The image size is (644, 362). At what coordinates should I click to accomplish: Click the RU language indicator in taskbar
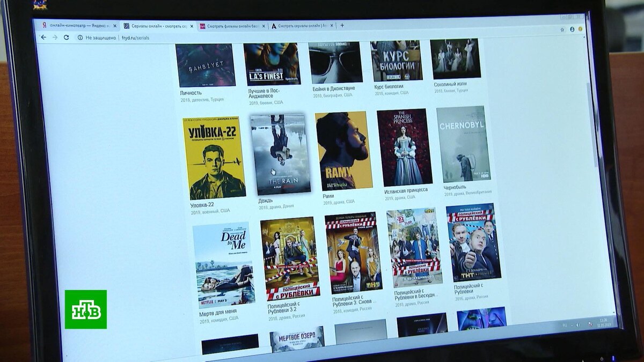click(x=565, y=326)
